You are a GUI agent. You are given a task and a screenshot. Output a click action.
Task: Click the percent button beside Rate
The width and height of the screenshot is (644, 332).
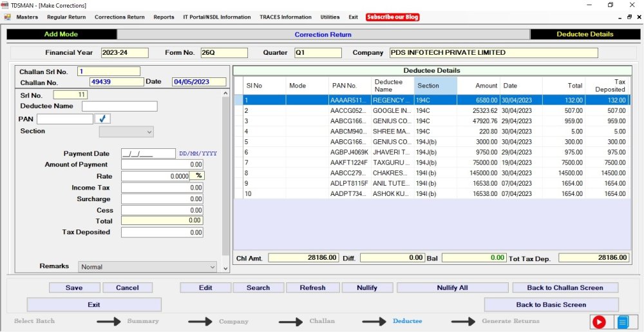(199, 175)
